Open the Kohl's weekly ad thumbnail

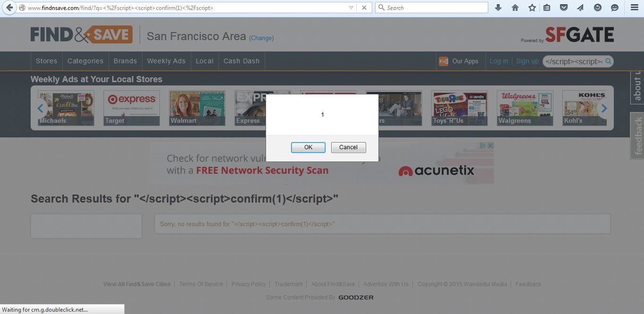coord(585,108)
